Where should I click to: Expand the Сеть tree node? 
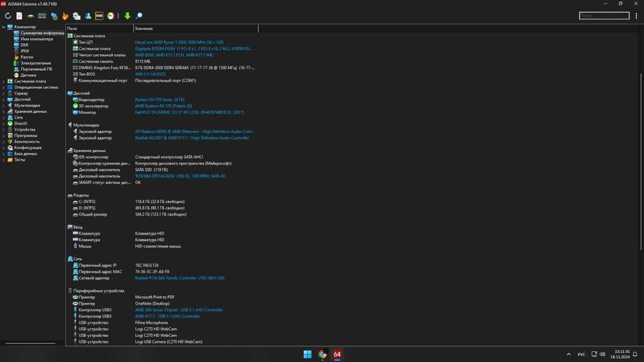pos(4,117)
